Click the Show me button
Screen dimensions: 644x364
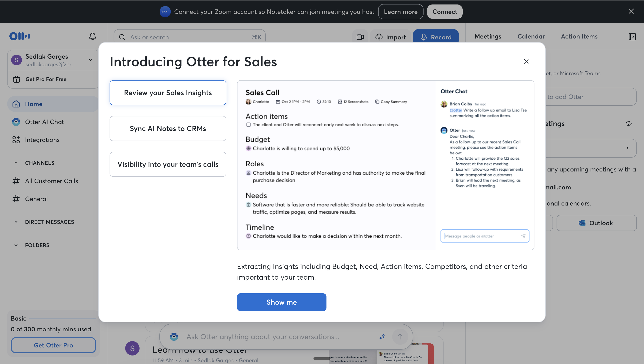282,302
